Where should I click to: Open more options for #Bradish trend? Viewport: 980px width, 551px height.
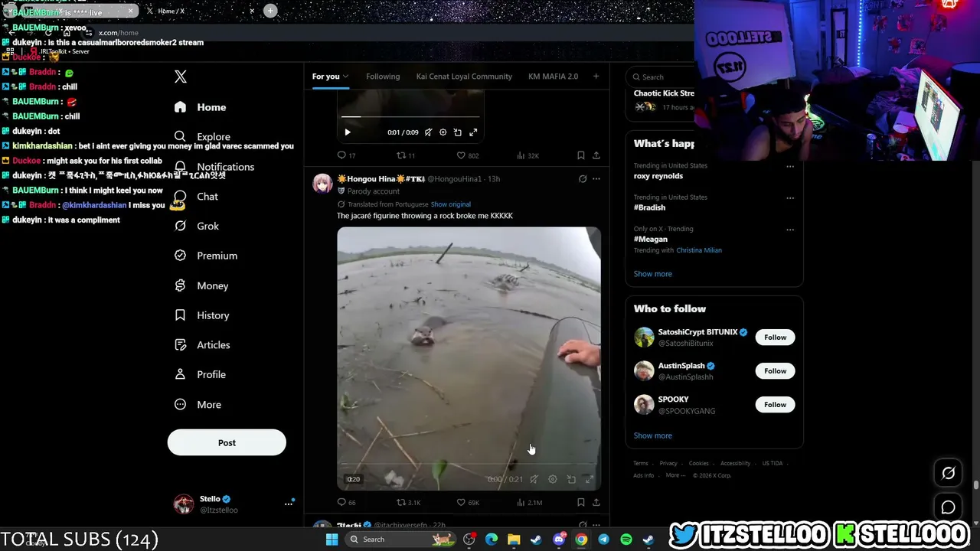[790, 197]
